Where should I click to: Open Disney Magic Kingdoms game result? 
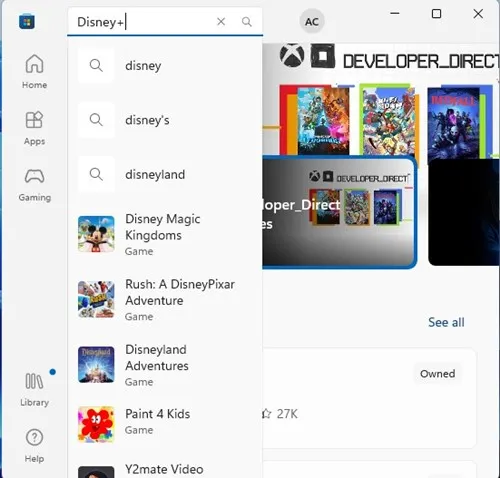[165, 234]
